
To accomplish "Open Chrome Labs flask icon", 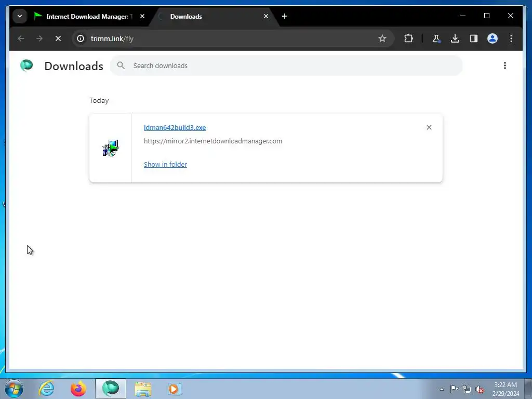I will [436, 38].
